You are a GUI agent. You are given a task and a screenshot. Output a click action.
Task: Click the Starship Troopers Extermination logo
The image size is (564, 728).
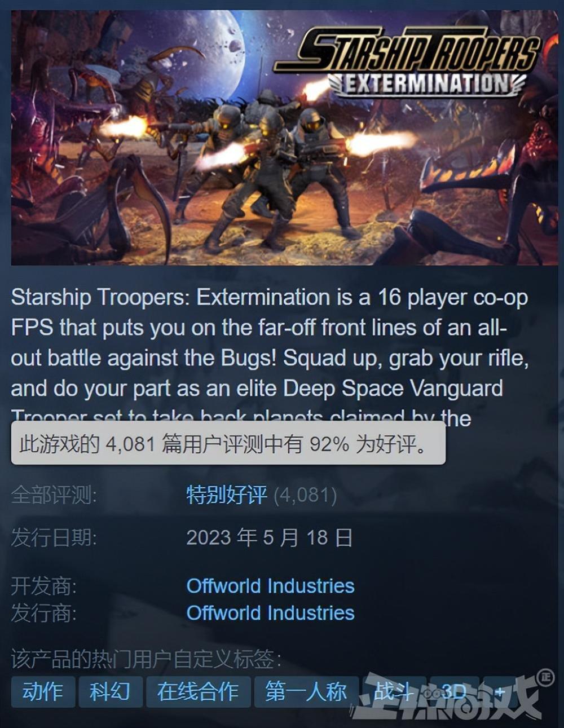(407, 62)
